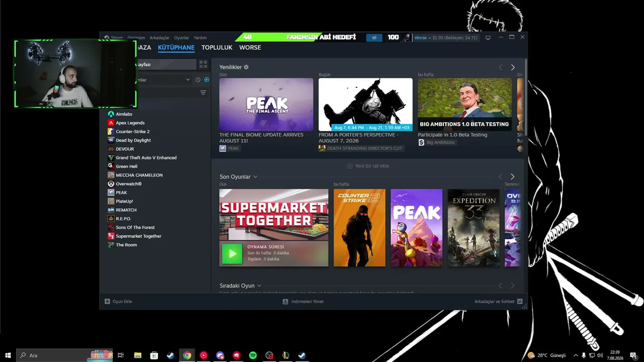644x362 pixels.
Task: Open the Expedition 33 cover in Son Oyunlar
Action: 473,228
